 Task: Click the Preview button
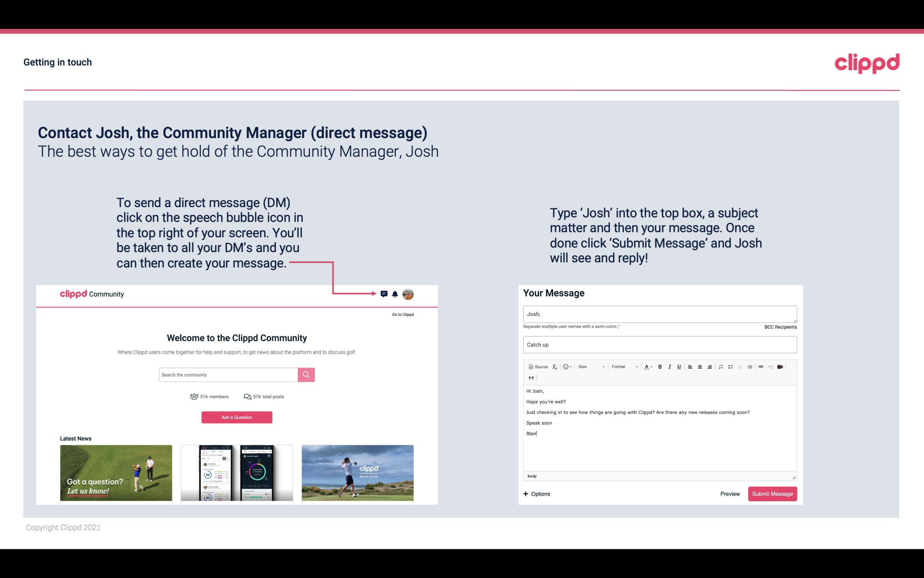(x=730, y=494)
